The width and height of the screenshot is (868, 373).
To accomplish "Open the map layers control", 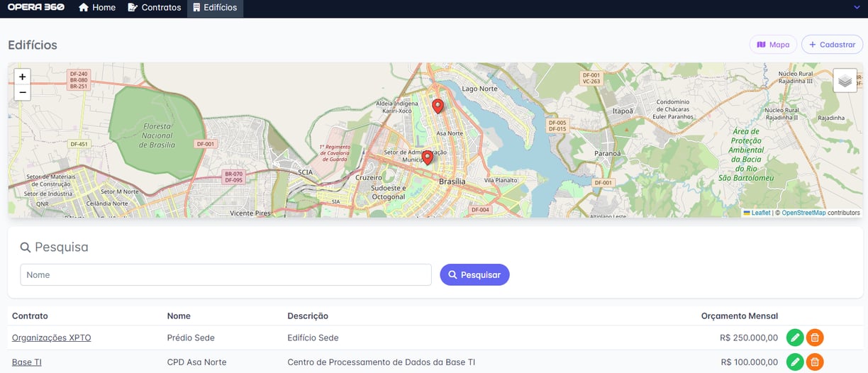I will [x=845, y=81].
